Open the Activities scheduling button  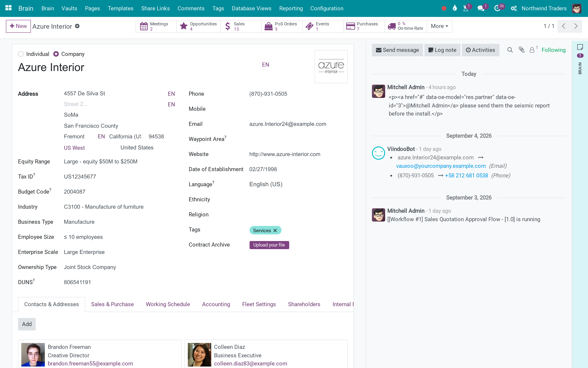480,50
